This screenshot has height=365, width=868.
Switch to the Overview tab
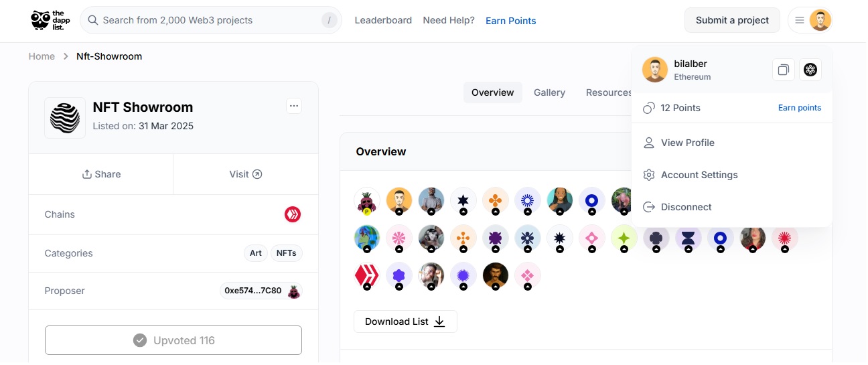tap(493, 92)
